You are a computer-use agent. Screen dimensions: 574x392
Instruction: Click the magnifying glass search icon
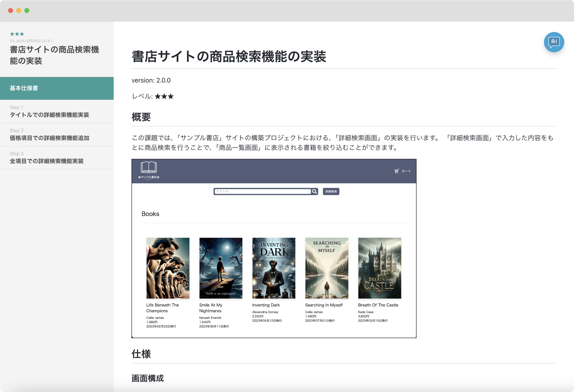pyautogui.click(x=314, y=191)
